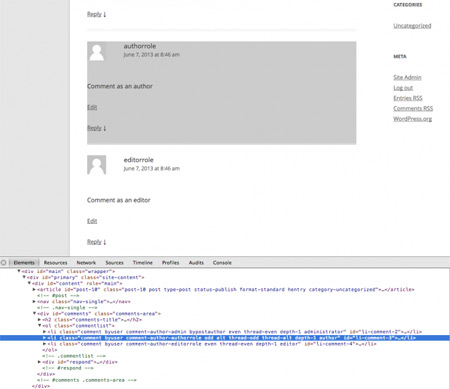Screen dimensions: 450x389
Task: Switch to the Console tab
Action: pyautogui.click(x=222, y=263)
